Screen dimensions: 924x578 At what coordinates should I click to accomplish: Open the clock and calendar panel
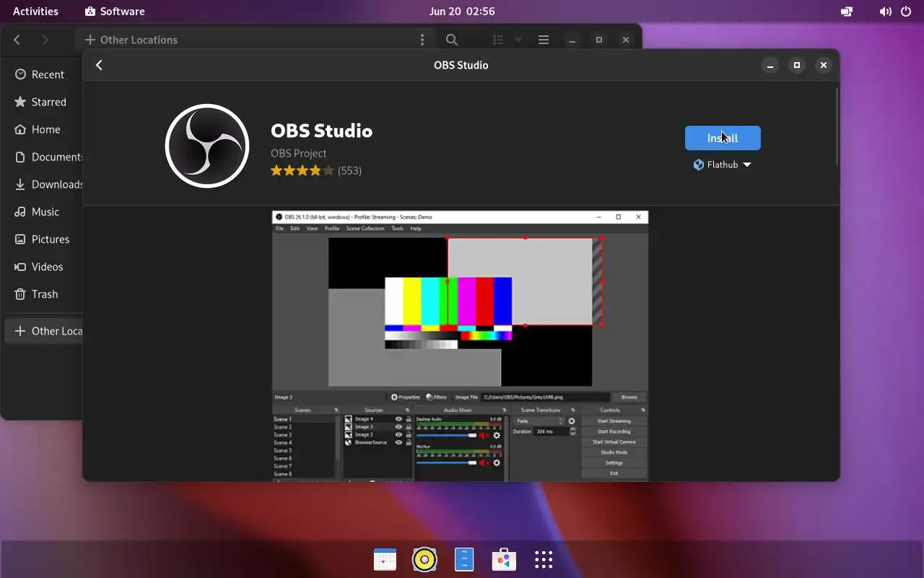462,11
